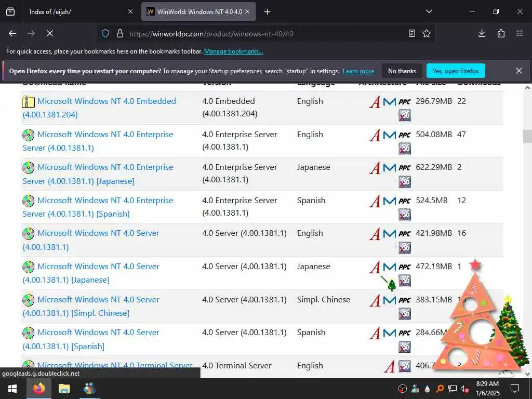Expand the list all tabs chevron
532x399 pixels.
429,11
